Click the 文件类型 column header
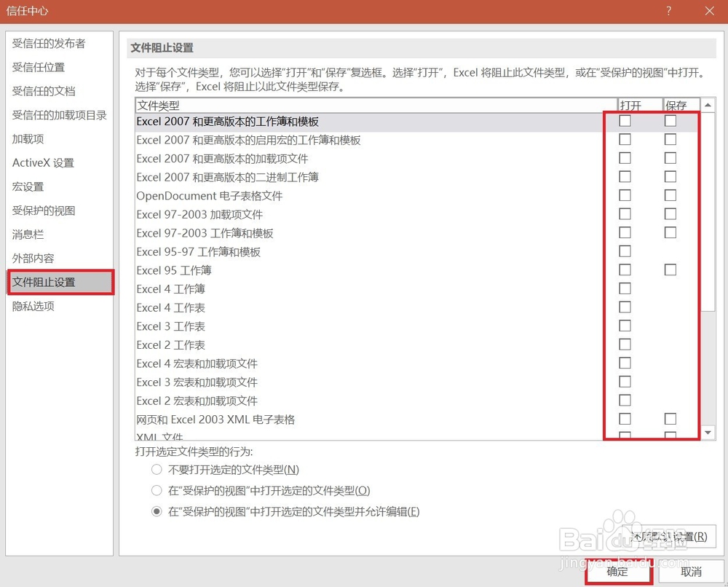728x587 pixels. 376,106
